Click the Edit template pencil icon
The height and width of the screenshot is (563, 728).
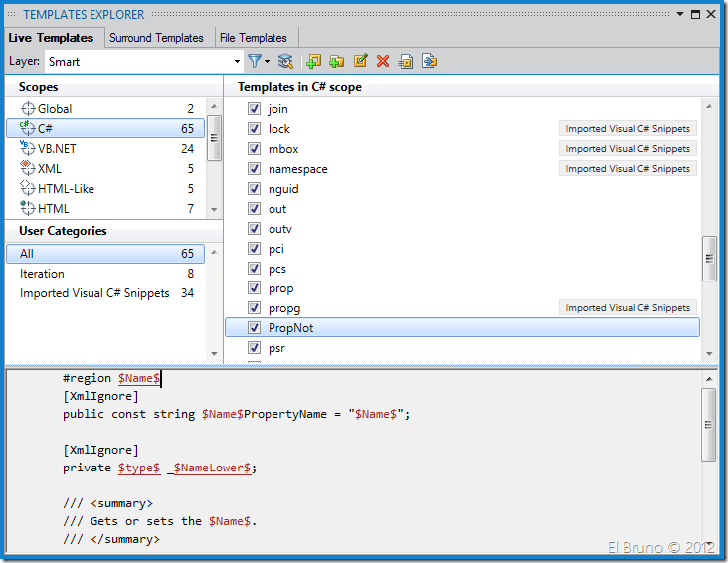[360, 61]
